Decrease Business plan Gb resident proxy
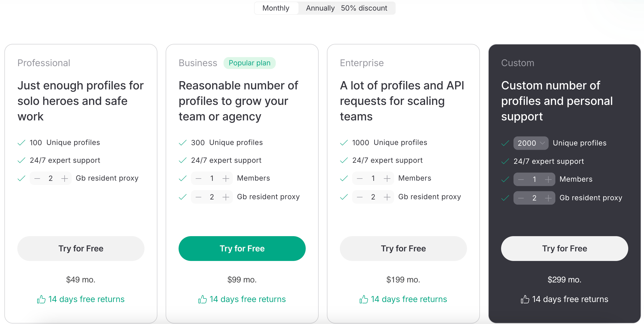Image resolution: width=644 pixels, height=324 pixels. [x=198, y=197]
